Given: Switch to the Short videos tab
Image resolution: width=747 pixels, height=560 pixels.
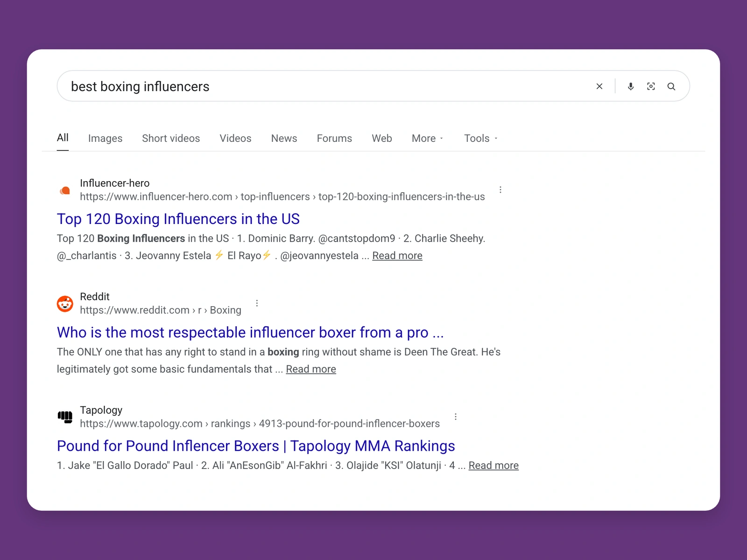Looking at the screenshot, I should (171, 139).
